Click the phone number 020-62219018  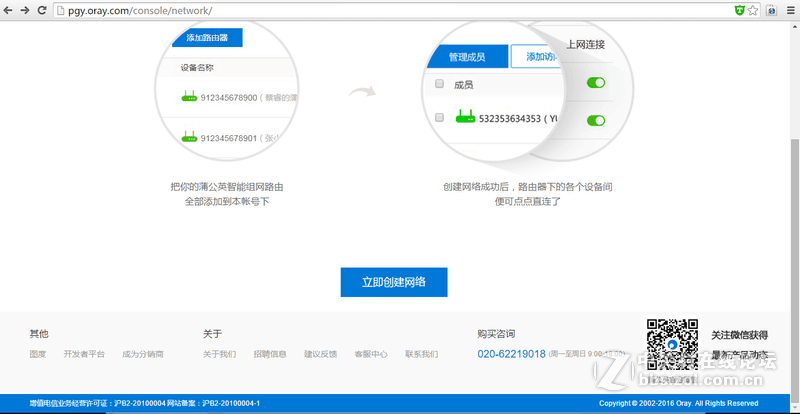[x=512, y=354]
